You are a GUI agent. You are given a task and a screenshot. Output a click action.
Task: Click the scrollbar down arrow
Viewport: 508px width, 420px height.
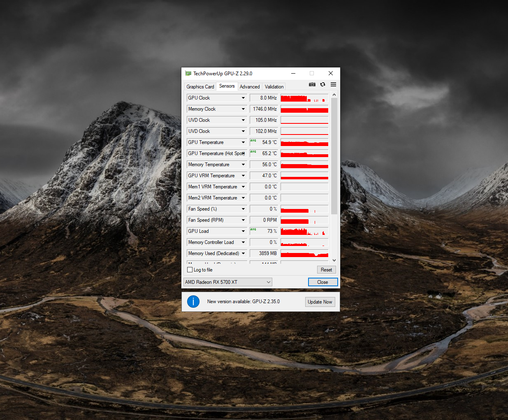click(x=334, y=260)
